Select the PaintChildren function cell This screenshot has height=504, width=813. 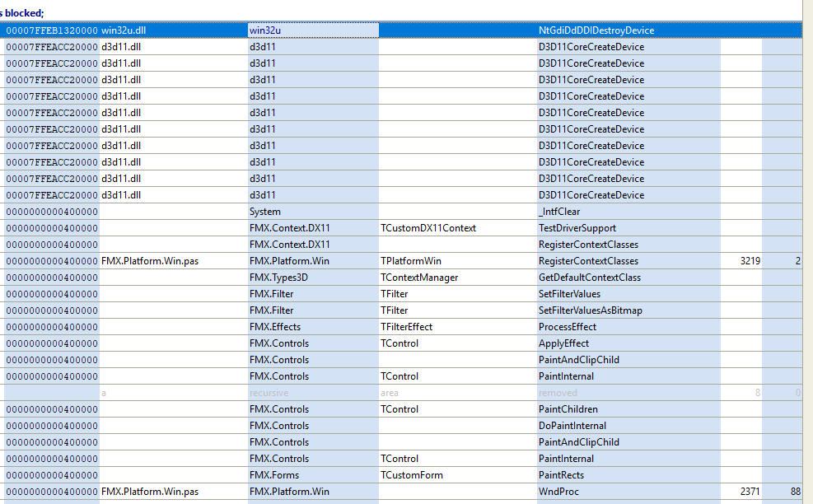click(628, 409)
